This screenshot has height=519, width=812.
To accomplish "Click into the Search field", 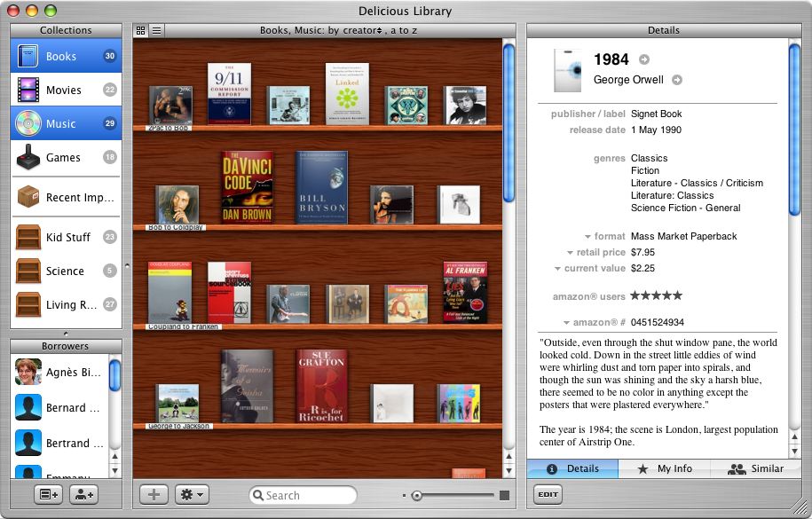I will point(303,495).
